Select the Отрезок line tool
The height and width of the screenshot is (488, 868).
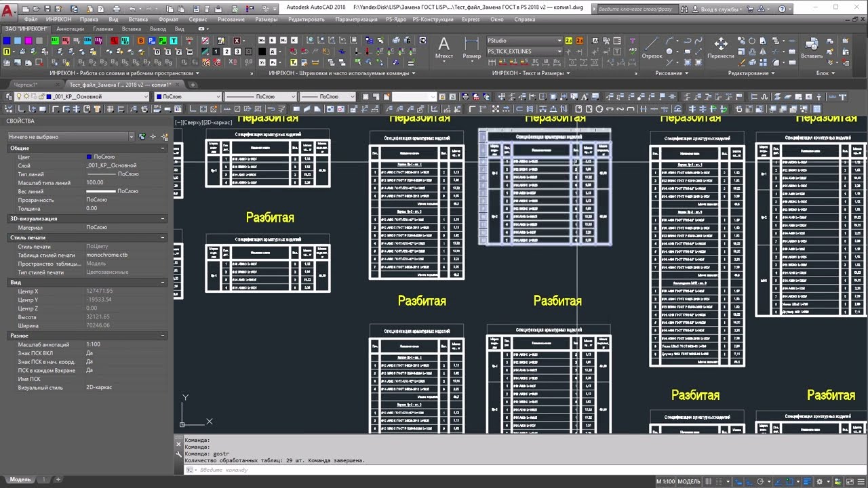click(x=652, y=47)
